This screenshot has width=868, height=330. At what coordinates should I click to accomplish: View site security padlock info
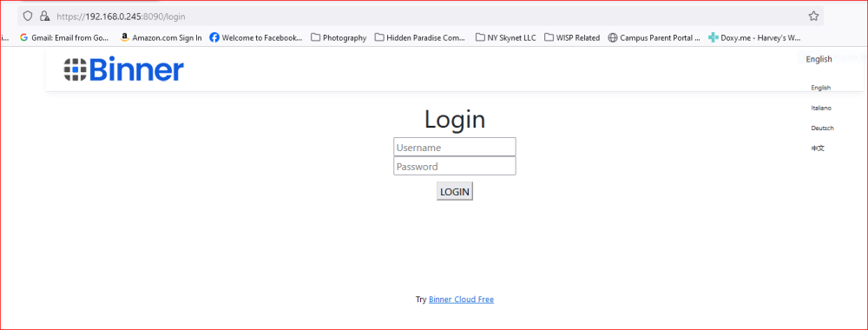(44, 16)
